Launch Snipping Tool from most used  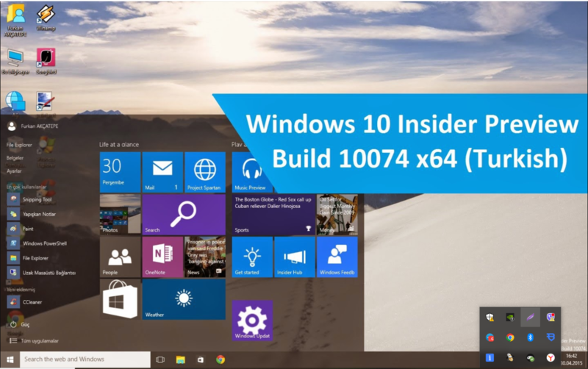pos(30,199)
